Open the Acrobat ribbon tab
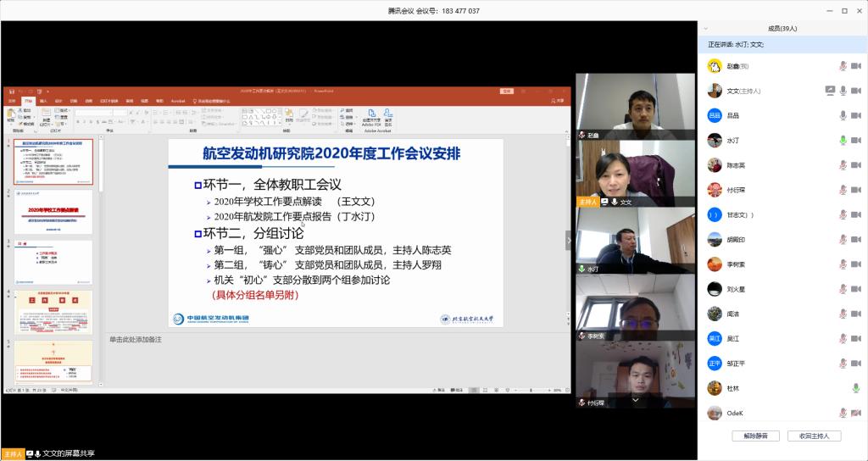Viewport: 868px width, 461px height. [x=177, y=100]
